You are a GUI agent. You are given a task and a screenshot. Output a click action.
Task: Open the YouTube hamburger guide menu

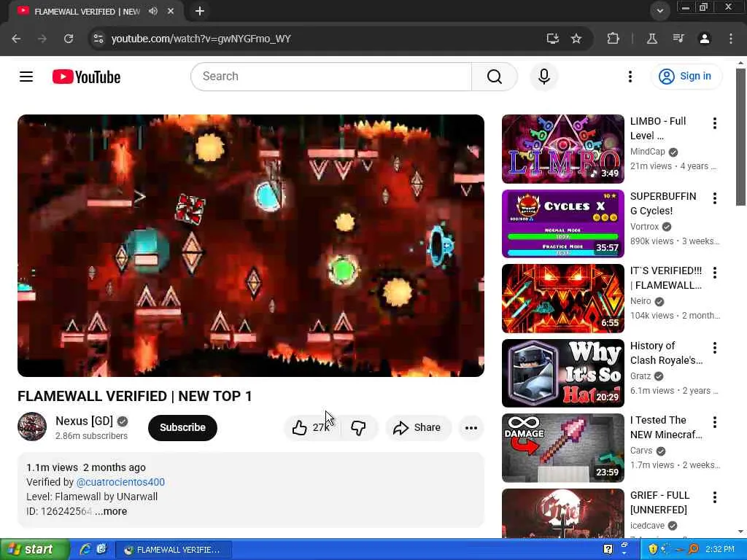point(26,76)
